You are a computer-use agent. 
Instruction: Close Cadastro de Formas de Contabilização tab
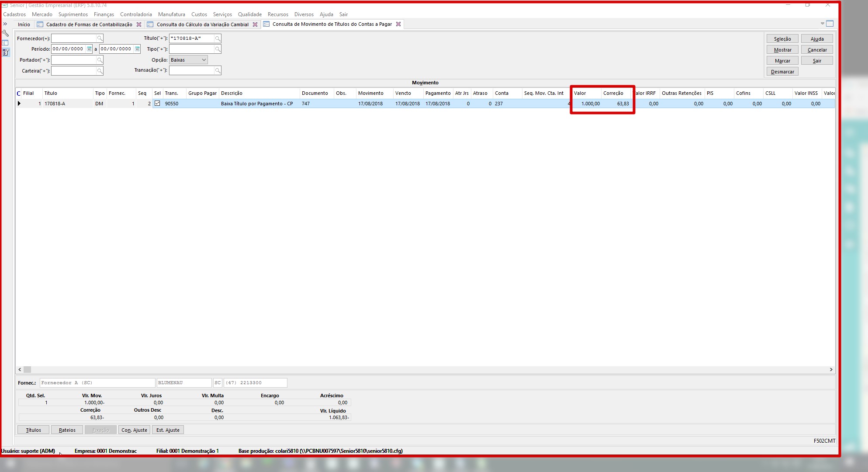139,24
